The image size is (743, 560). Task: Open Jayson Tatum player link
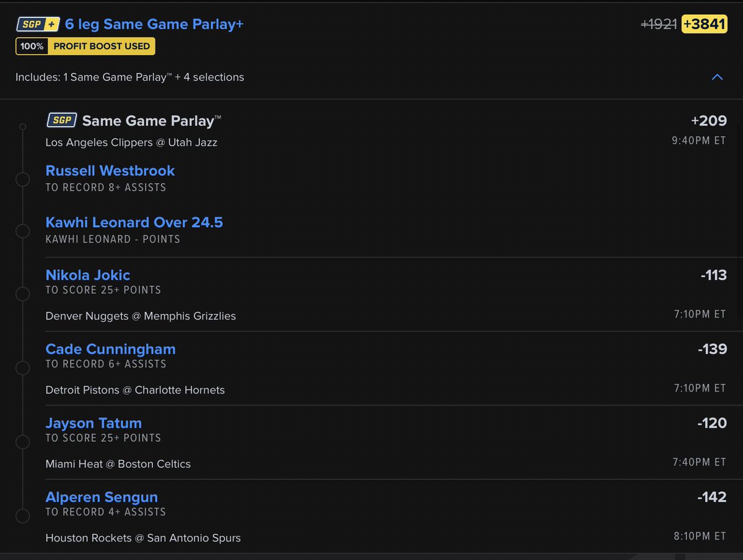pos(94,423)
